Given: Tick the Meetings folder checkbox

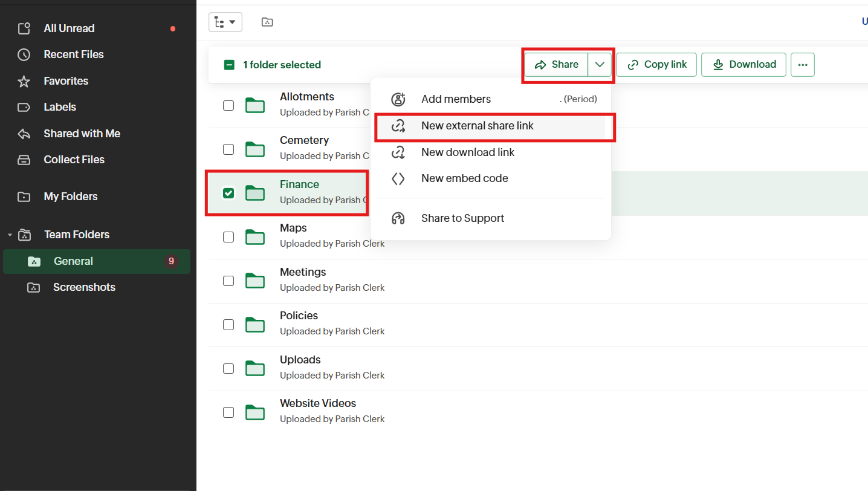Looking at the screenshot, I should [228, 281].
